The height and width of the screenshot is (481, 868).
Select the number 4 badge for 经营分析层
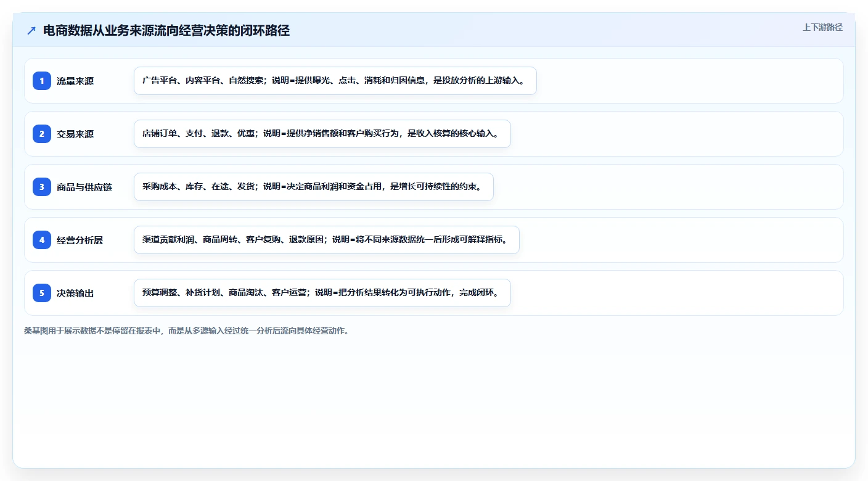(42, 240)
